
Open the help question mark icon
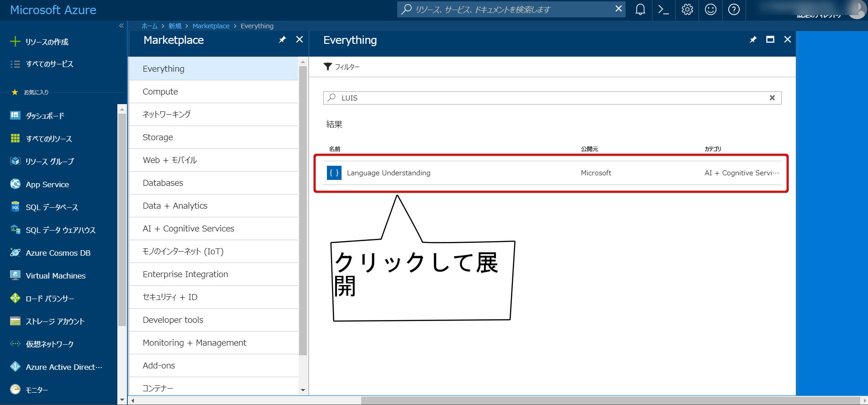tap(734, 10)
